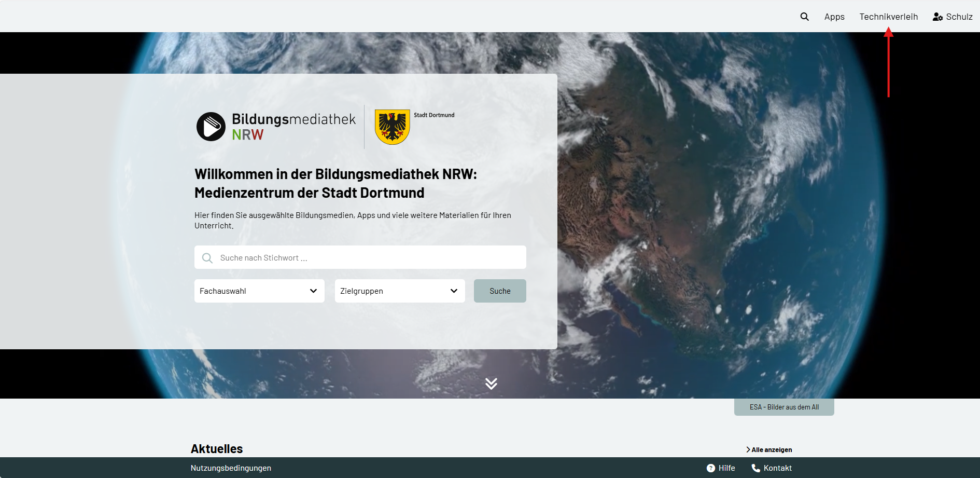The height and width of the screenshot is (478, 980).
Task: Expand the Zielgruppen dropdown
Action: pyautogui.click(x=400, y=291)
